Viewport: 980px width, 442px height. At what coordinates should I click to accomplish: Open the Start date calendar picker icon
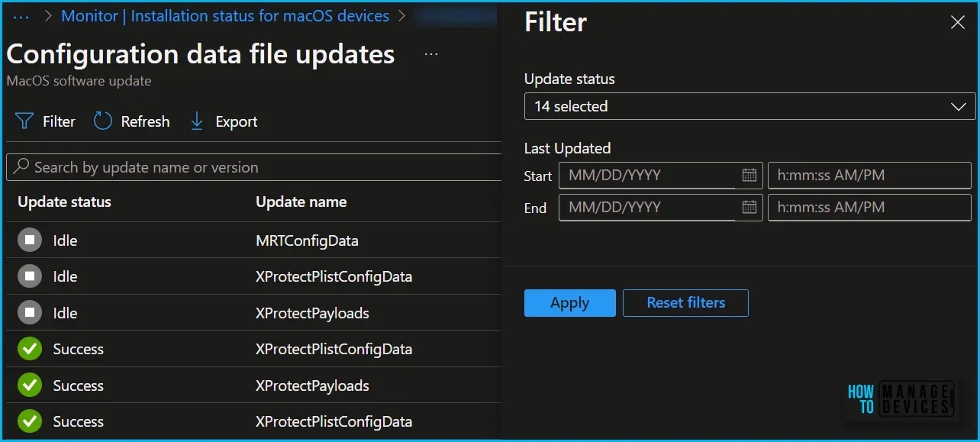(x=750, y=175)
